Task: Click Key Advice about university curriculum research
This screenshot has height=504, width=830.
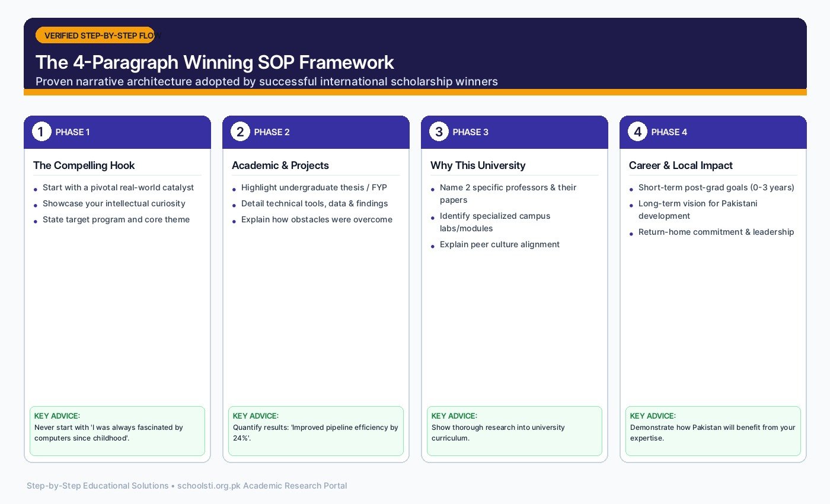Action: pyautogui.click(x=515, y=431)
